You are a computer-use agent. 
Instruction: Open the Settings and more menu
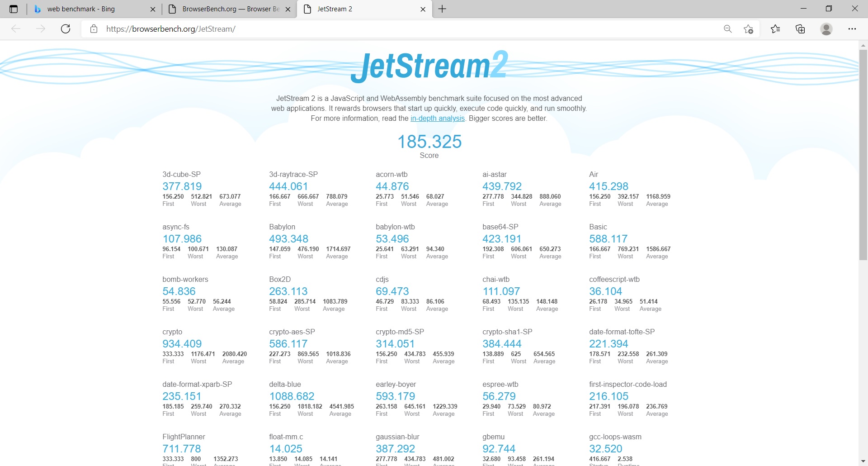coord(852,29)
